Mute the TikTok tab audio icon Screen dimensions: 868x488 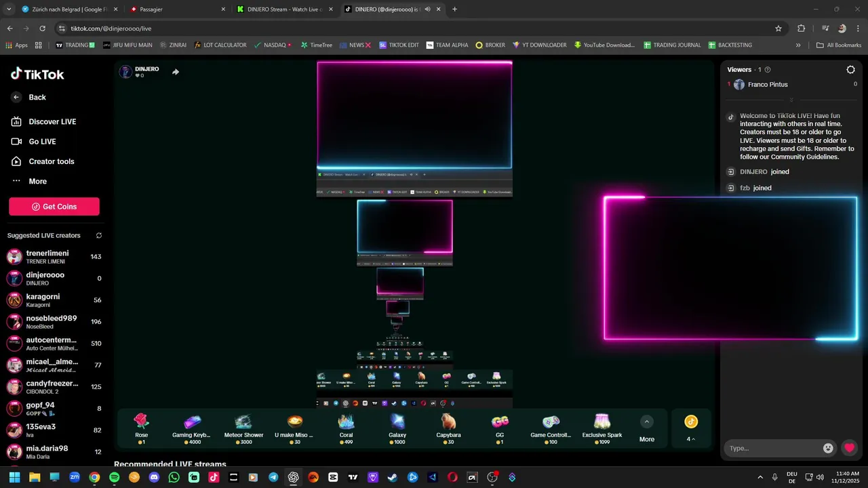[x=427, y=9]
